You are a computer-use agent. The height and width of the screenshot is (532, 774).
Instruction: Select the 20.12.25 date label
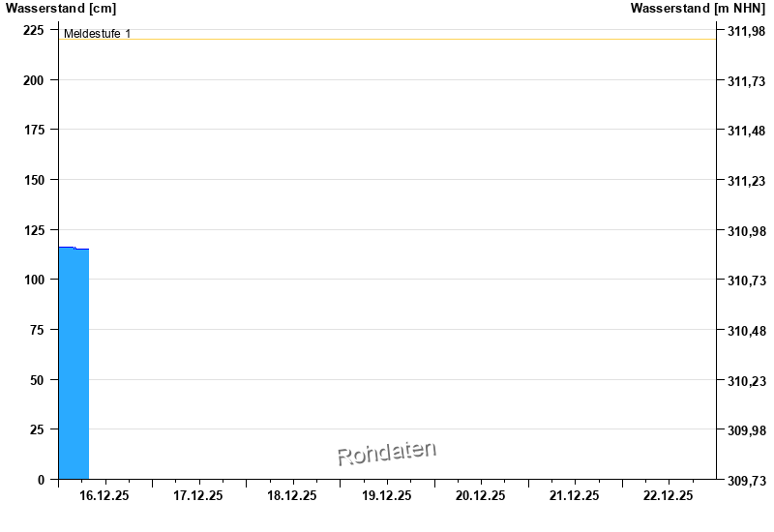click(481, 495)
